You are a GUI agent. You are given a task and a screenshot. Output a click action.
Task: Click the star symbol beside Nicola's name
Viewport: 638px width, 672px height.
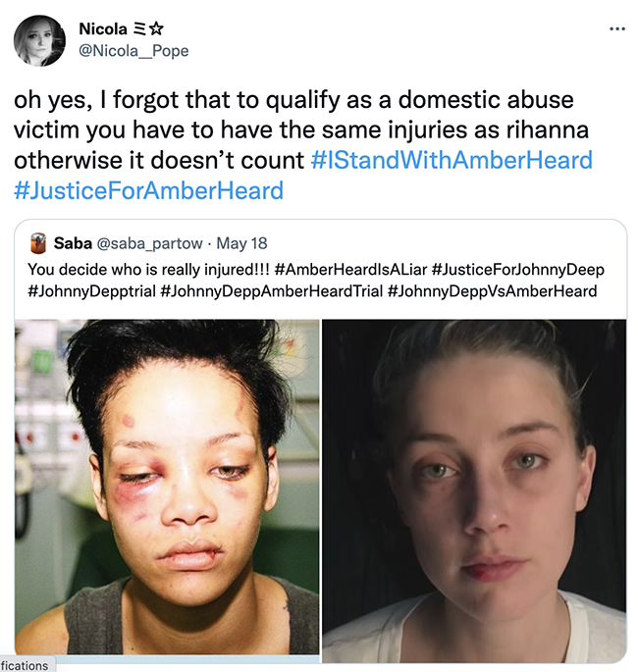(x=157, y=29)
